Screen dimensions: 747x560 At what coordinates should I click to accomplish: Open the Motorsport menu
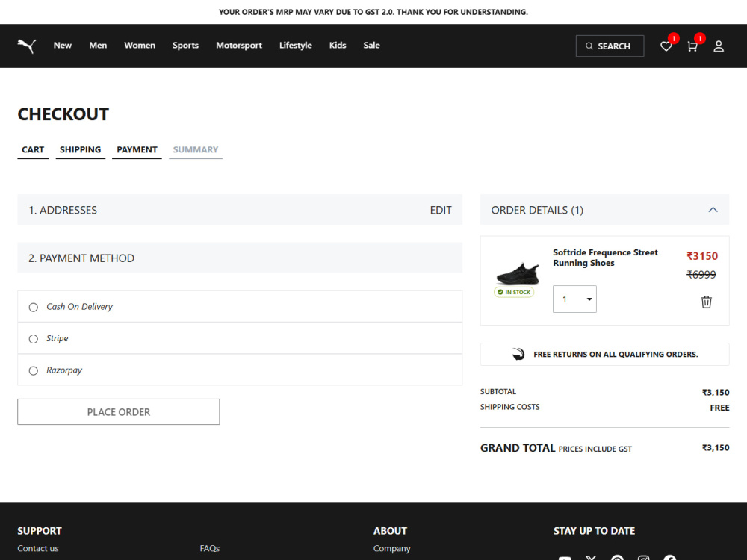point(239,46)
